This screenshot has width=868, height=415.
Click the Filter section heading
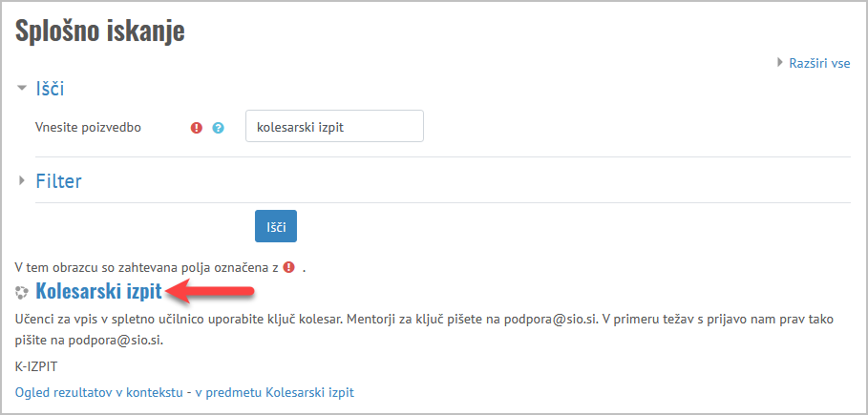click(x=58, y=181)
